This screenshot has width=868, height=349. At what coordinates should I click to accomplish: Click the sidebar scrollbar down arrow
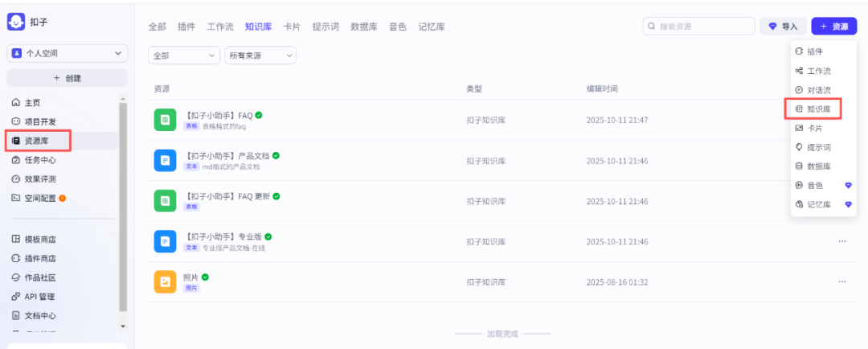coord(123,326)
